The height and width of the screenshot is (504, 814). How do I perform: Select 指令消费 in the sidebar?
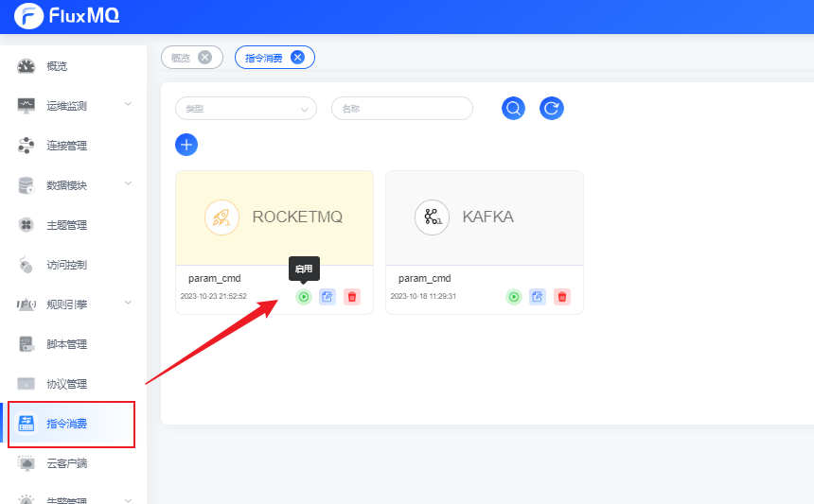pos(72,424)
